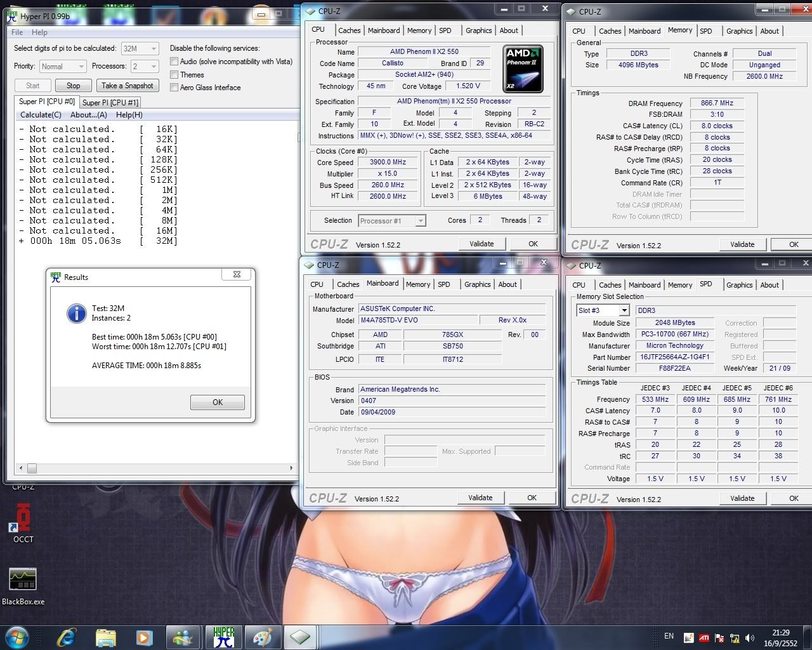This screenshot has width=812, height=650.
Task: Toggle the Aero Glass Interface checkbox
Action: pos(174,88)
